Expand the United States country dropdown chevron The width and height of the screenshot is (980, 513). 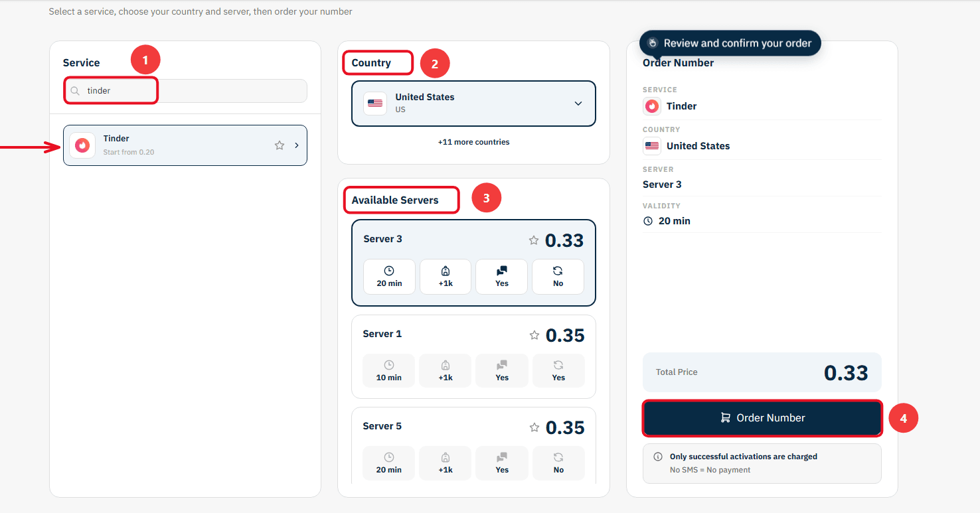[x=578, y=104]
